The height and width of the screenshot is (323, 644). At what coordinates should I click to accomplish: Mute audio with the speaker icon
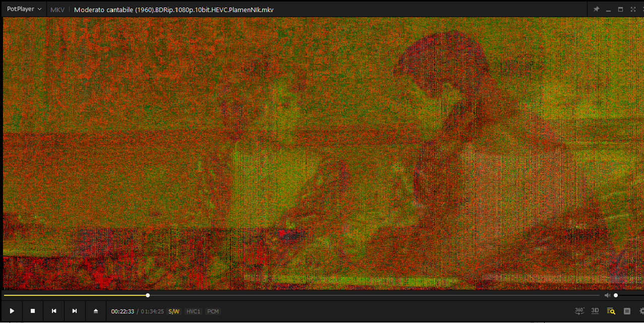(x=607, y=295)
